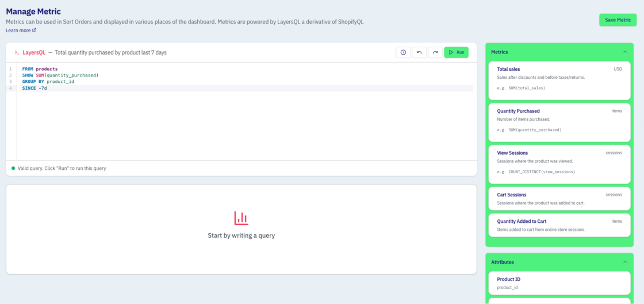Redo the query edit
The height and width of the screenshot is (304, 644).
pos(435,52)
